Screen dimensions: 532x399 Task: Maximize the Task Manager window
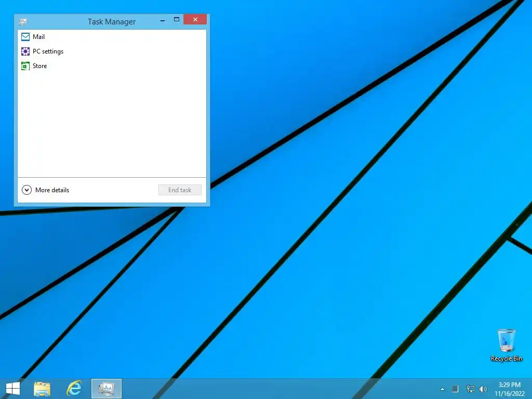[177, 20]
